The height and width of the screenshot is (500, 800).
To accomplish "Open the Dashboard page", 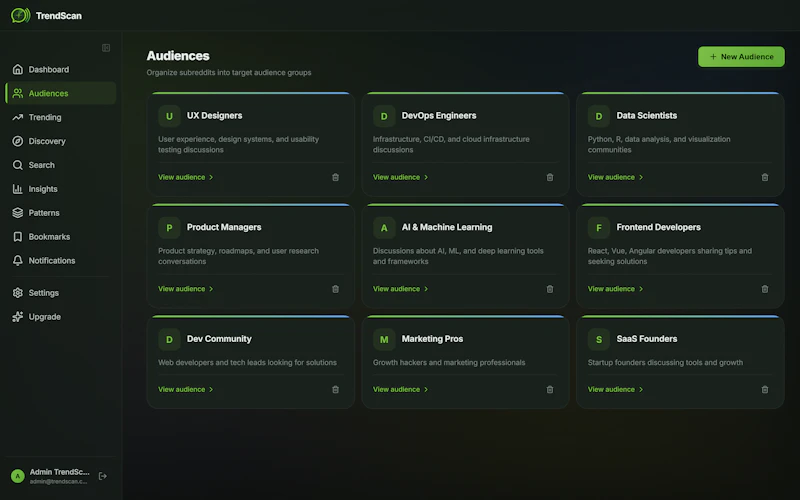I will [x=61, y=69].
